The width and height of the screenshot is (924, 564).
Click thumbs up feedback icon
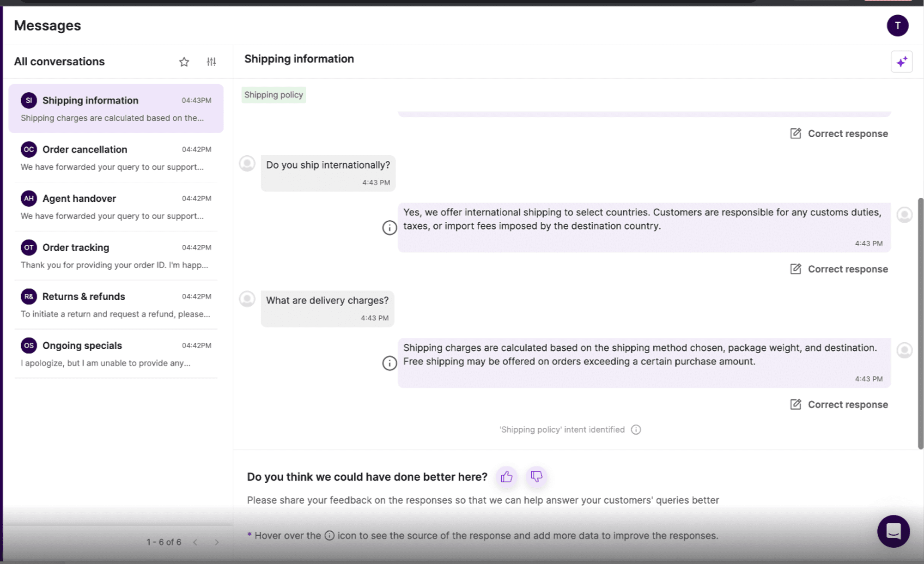click(506, 476)
